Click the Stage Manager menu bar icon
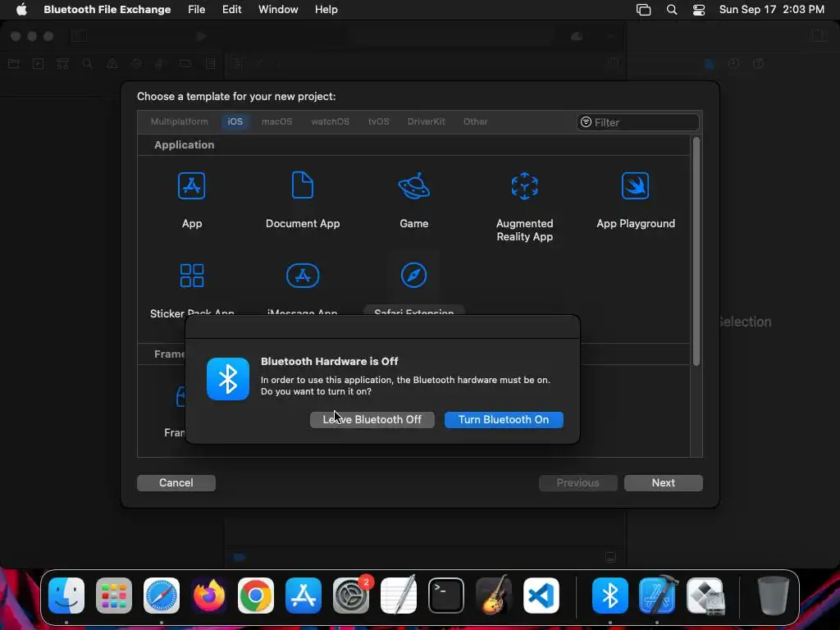The height and width of the screenshot is (630, 840). point(643,10)
